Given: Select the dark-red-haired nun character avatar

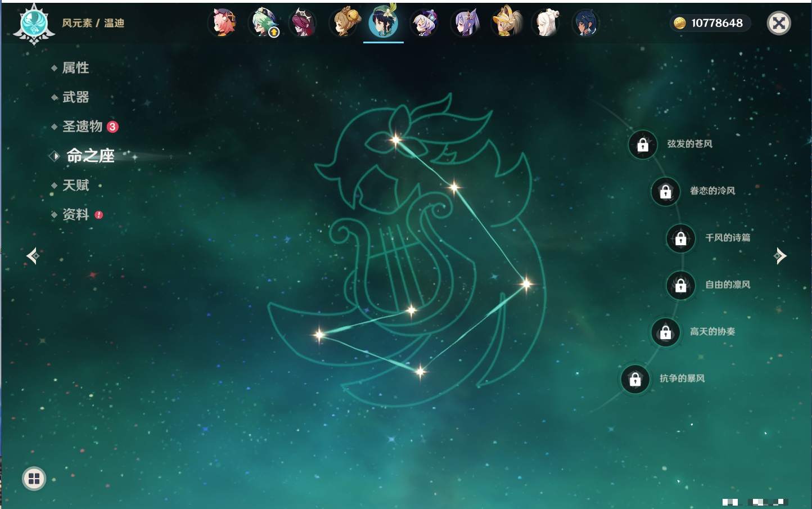Looking at the screenshot, I should tap(303, 23).
